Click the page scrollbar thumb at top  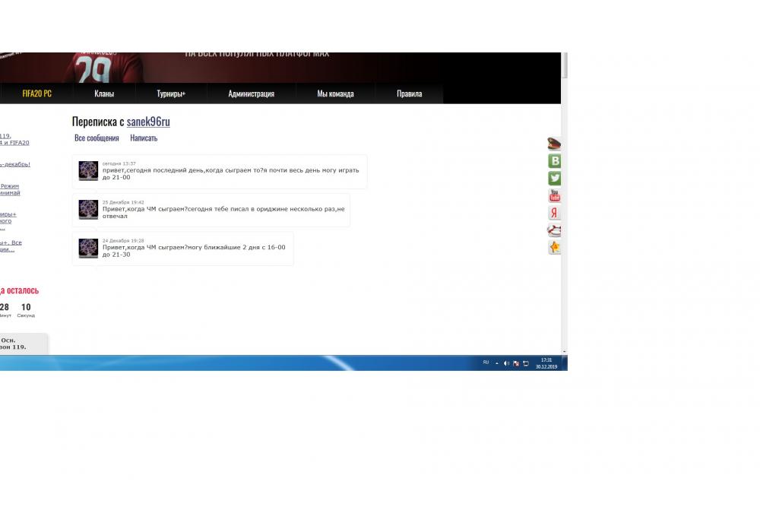pos(564,65)
